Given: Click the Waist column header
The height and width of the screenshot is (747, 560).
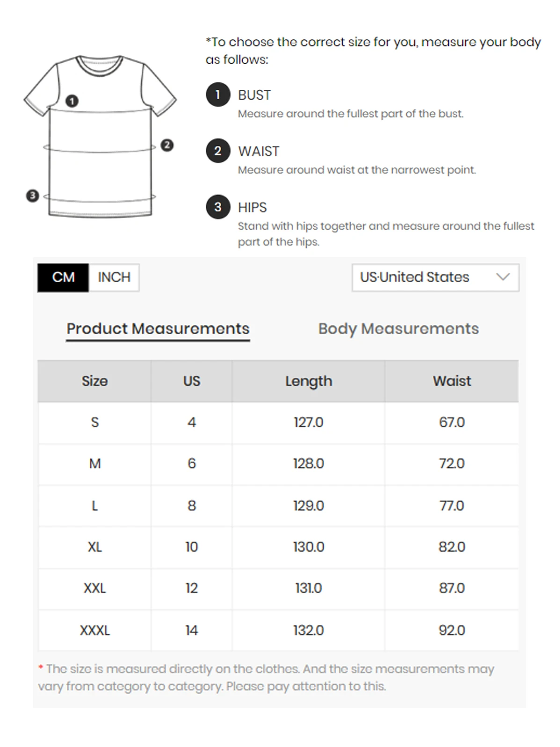Looking at the screenshot, I should click(451, 381).
